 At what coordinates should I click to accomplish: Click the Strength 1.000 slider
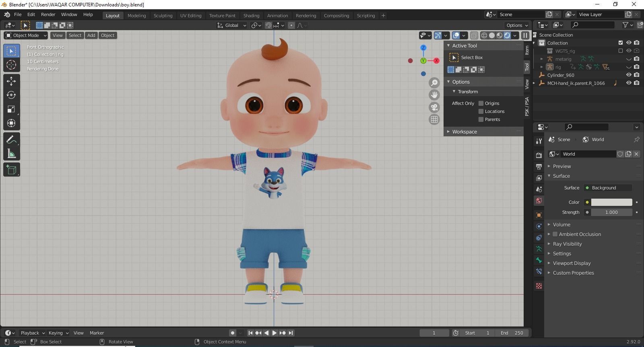coord(611,212)
